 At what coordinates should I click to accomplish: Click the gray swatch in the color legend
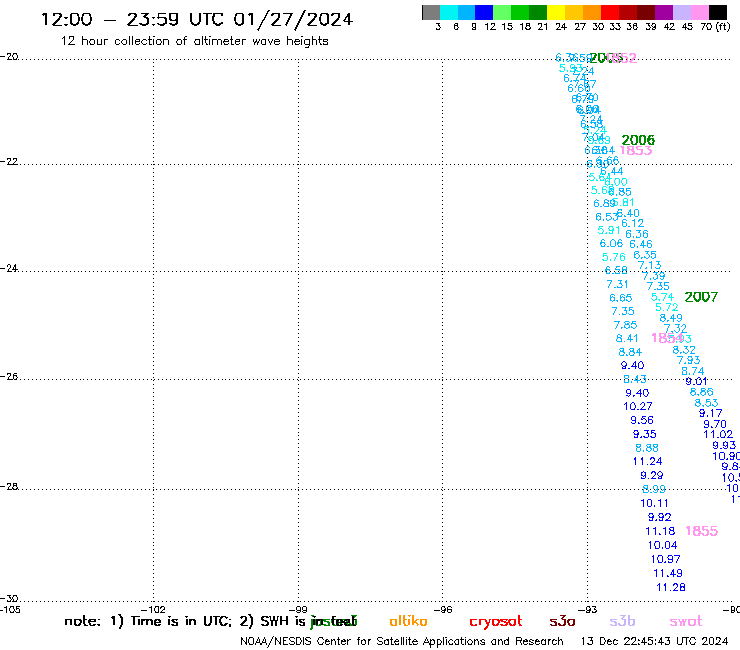(431, 12)
